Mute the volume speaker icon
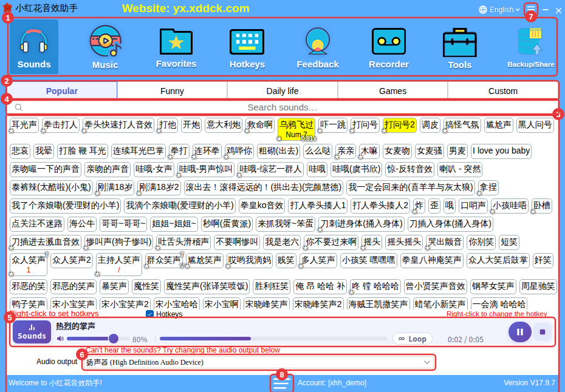The width and height of the screenshot is (565, 392). (x=60, y=339)
